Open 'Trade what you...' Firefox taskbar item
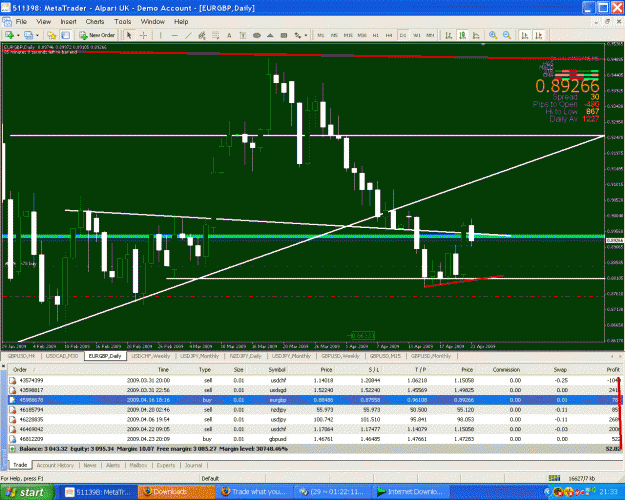The width and height of the screenshot is (625, 500). click(255, 492)
